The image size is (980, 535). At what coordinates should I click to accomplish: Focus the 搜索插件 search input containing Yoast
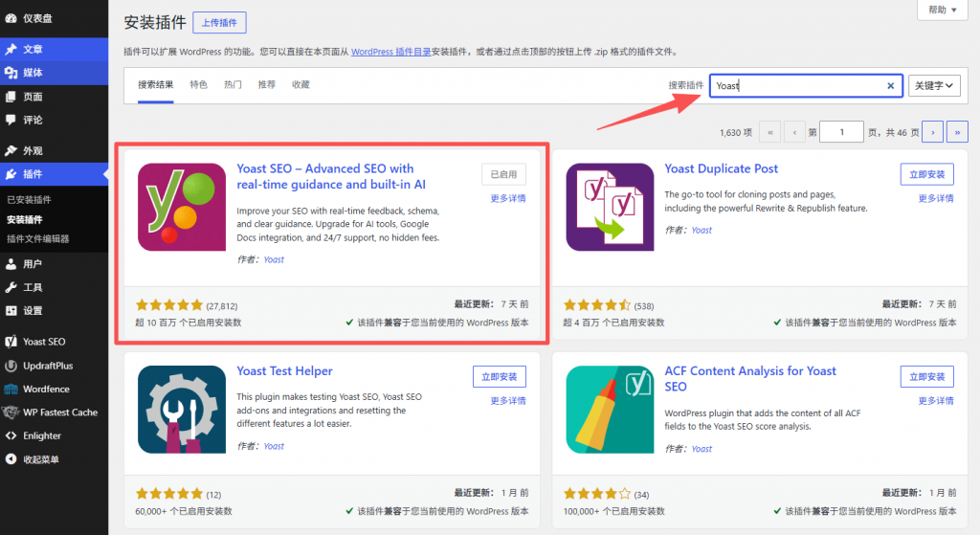(806, 85)
